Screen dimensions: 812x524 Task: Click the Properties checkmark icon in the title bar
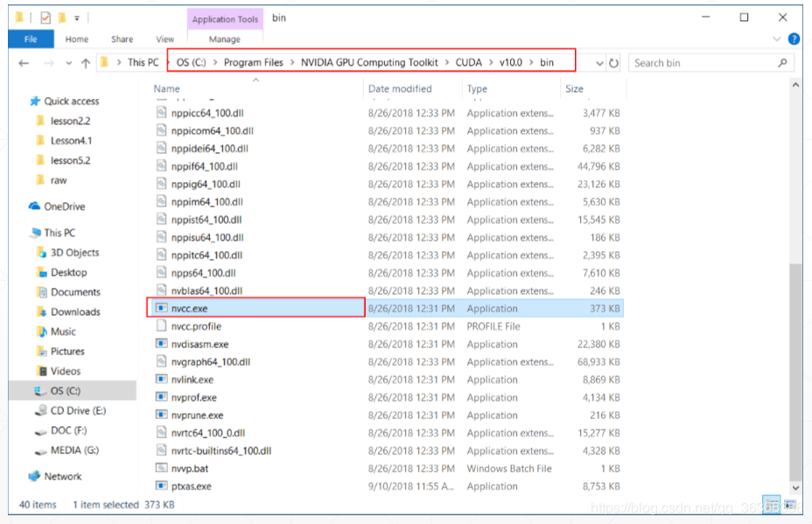coord(45,18)
